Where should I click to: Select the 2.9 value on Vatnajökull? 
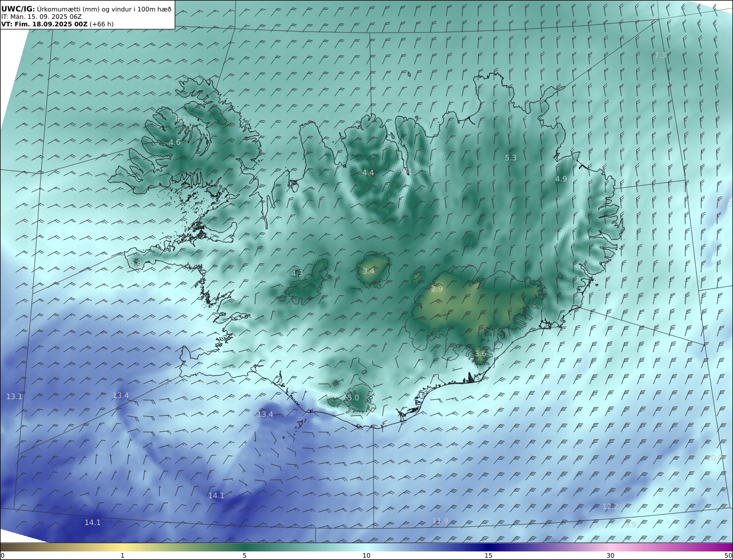coord(437,290)
